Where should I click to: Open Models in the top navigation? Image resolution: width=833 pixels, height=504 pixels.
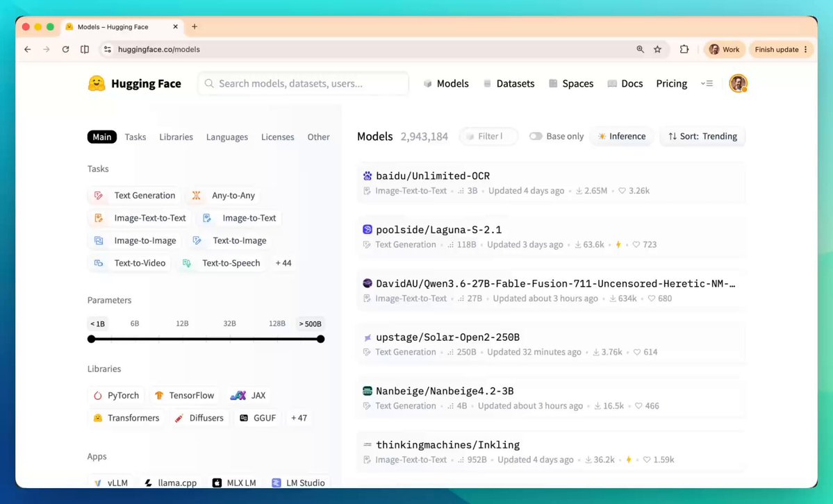click(446, 83)
